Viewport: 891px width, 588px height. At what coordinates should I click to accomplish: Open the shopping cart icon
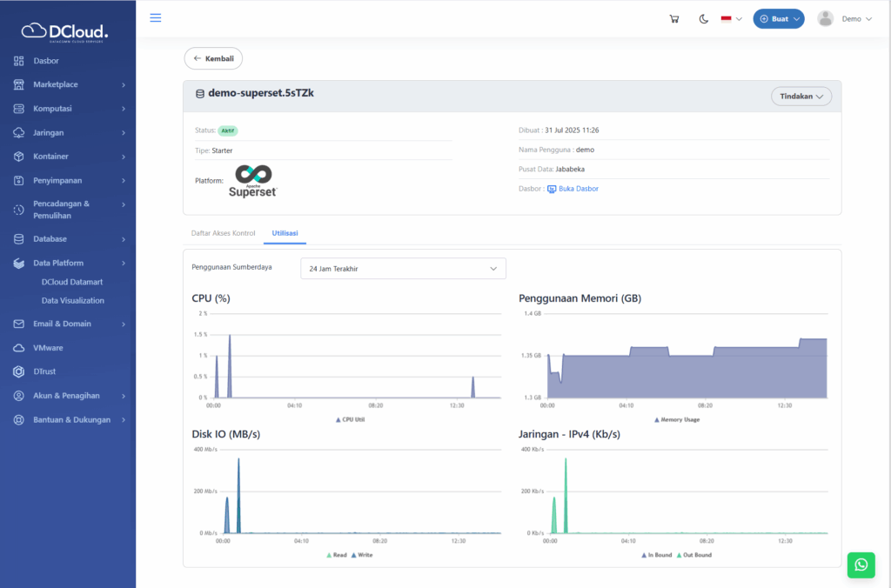(x=673, y=19)
